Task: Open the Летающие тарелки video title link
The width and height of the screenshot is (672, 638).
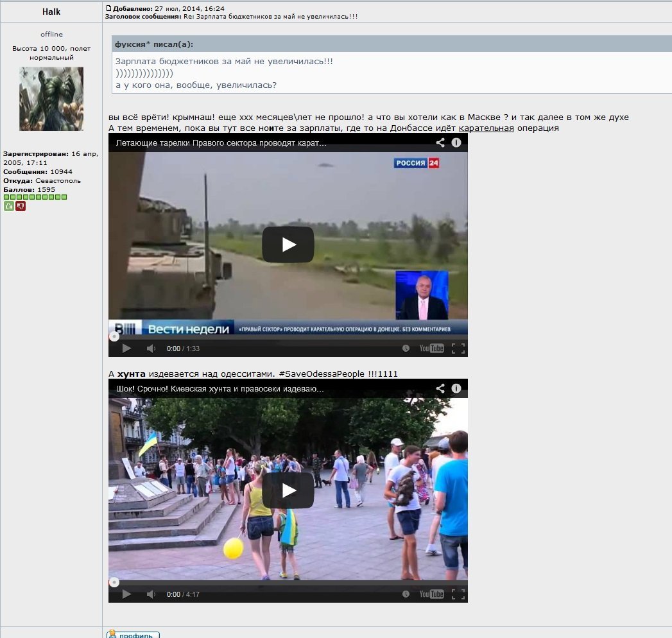Action: pos(221,142)
